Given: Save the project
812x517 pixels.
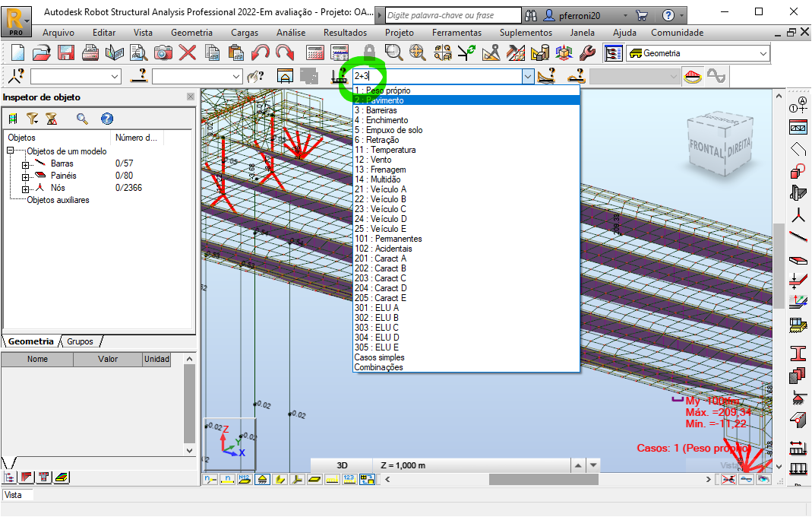Looking at the screenshot, I should point(66,52).
